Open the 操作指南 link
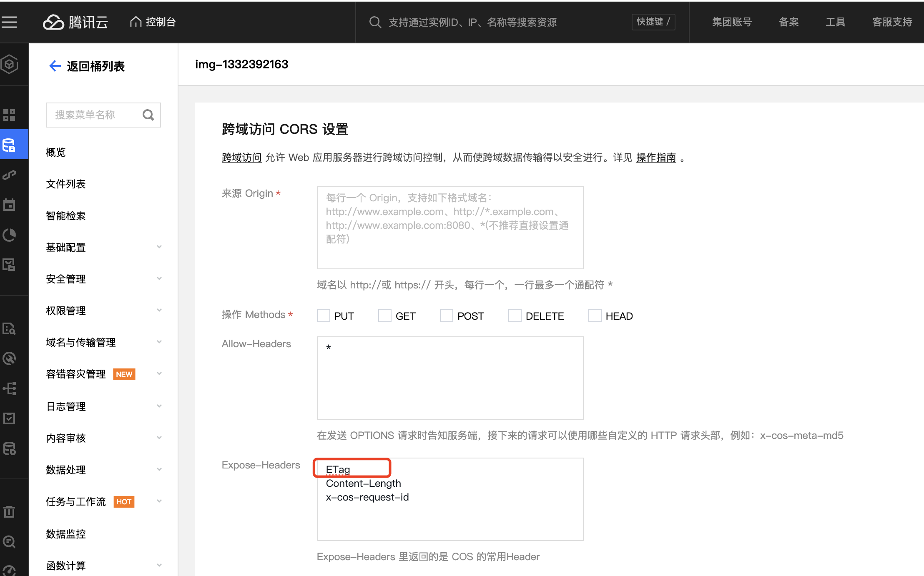This screenshot has height=576, width=924. coord(655,158)
